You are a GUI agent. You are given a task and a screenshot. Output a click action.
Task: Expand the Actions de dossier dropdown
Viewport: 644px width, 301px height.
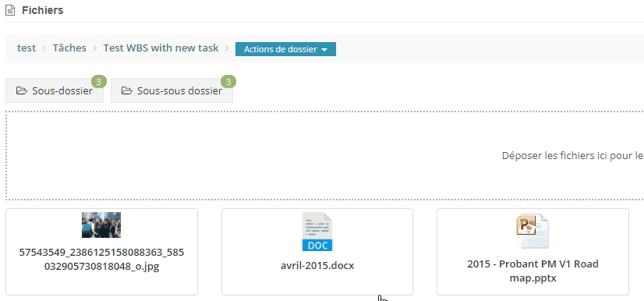[x=285, y=49]
